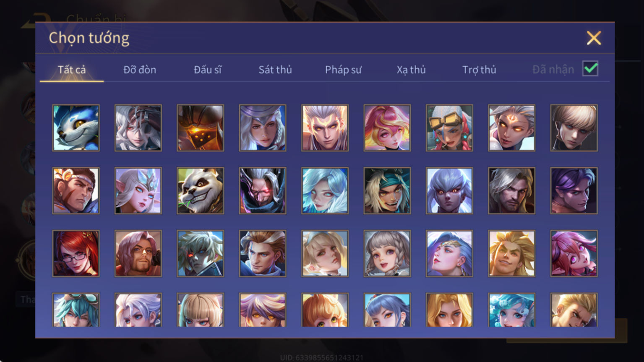This screenshot has height=362, width=644.
Task: Open the Trợ thủ tab
Action: [x=479, y=70]
